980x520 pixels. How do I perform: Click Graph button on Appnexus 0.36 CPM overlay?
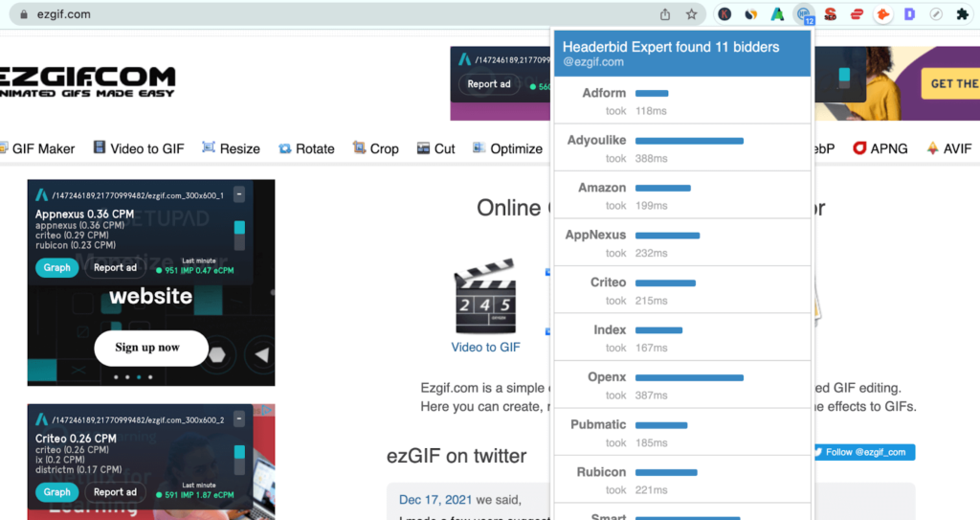[57, 268]
